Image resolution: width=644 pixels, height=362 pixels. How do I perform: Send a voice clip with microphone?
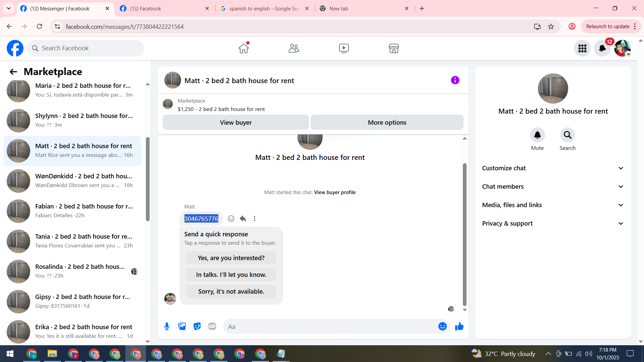pyautogui.click(x=167, y=326)
